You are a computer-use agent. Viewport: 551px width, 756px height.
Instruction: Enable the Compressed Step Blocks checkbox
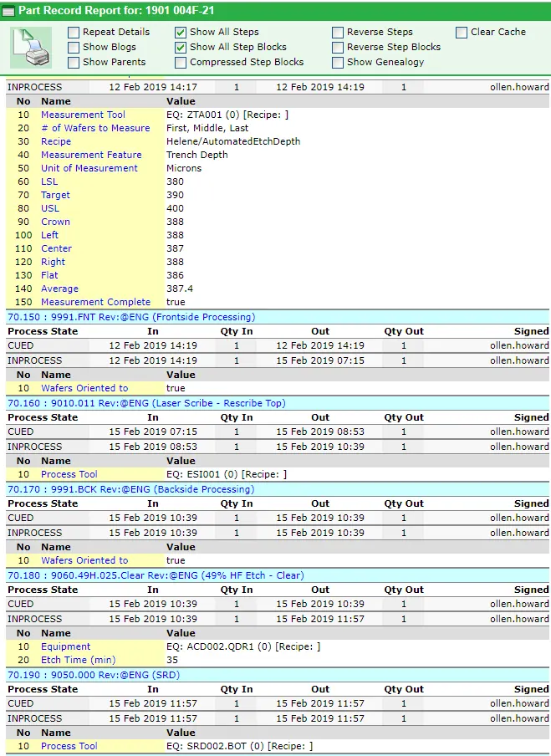(181, 62)
